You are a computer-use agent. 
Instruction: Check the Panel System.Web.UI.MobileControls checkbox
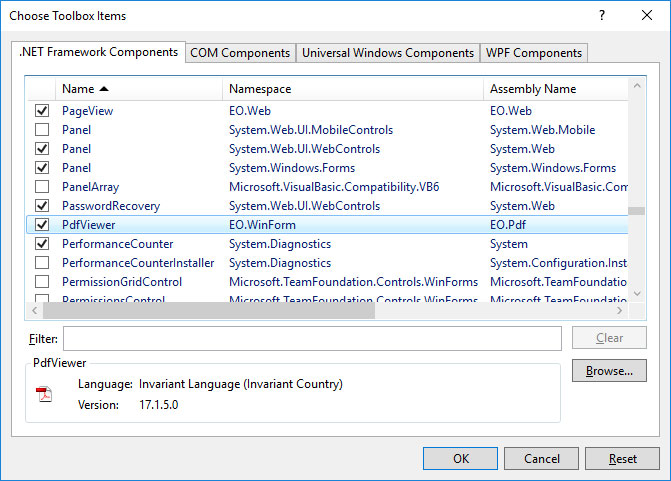point(42,130)
